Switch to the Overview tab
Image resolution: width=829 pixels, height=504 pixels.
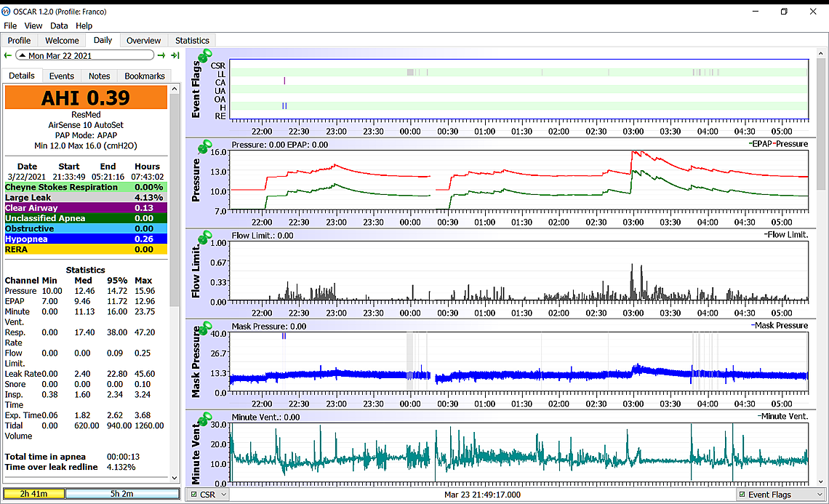[x=143, y=41]
